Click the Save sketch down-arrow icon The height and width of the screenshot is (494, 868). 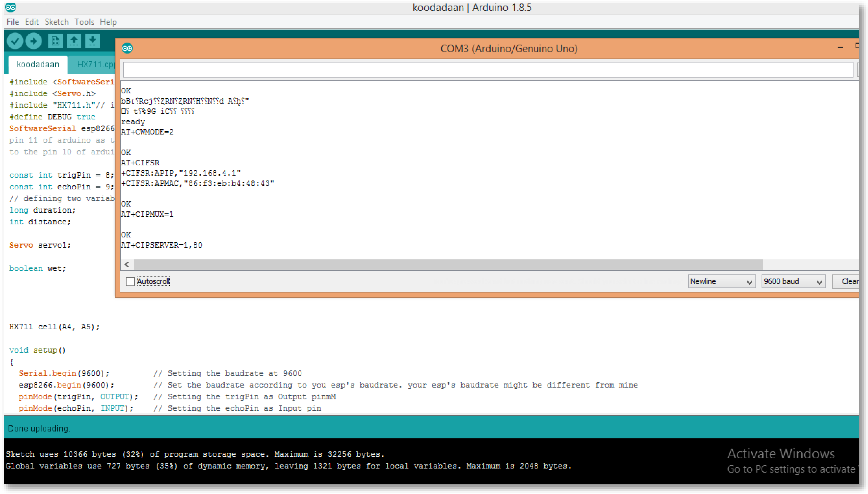[x=92, y=41]
